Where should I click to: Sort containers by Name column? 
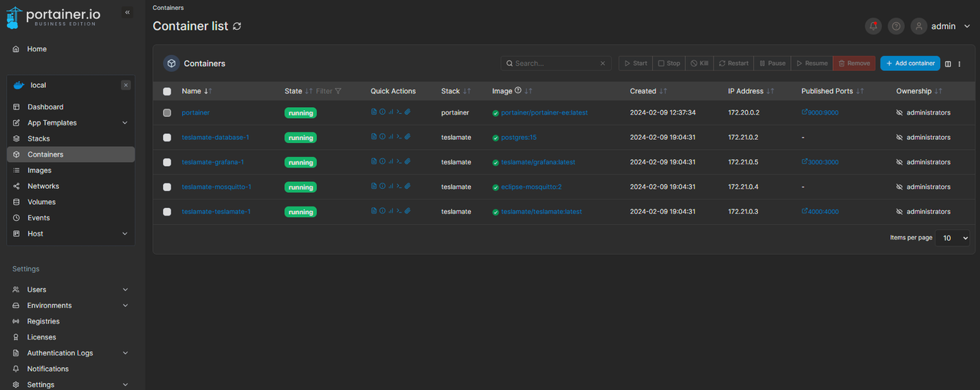coord(197,91)
